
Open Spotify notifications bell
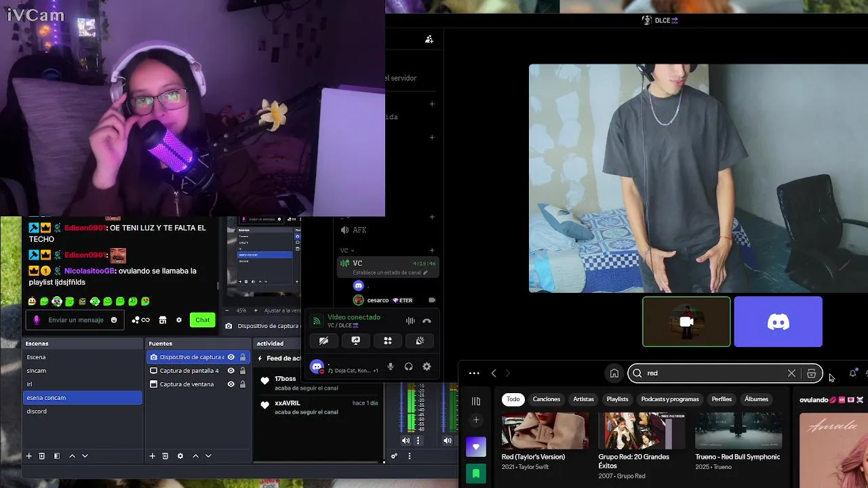coord(852,373)
